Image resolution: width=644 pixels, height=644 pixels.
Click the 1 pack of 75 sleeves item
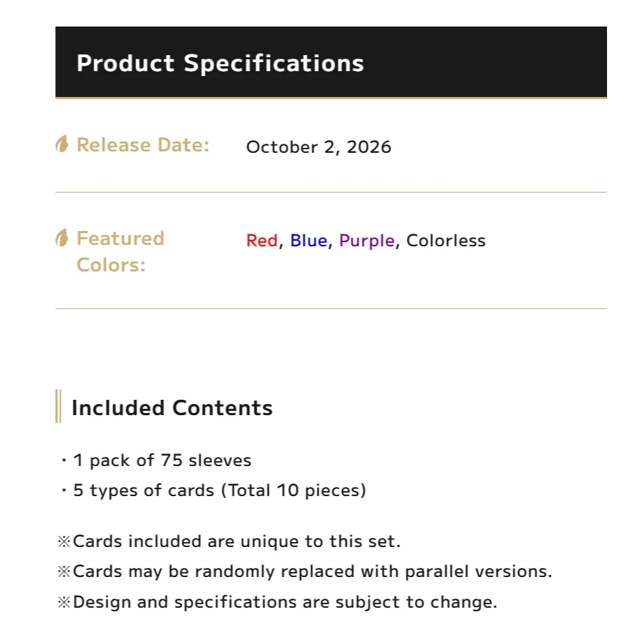tap(163, 460)
